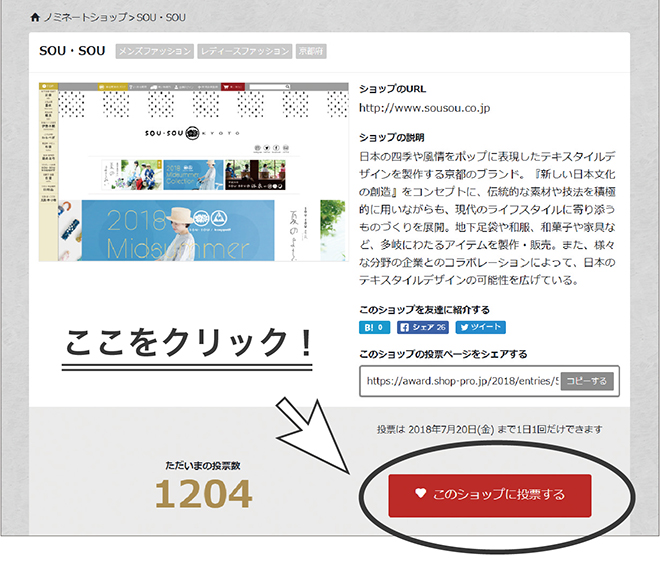Visit http://www.sousou.co.jp shop URL
Screen dimensions: 660x565
pos(424,108)
